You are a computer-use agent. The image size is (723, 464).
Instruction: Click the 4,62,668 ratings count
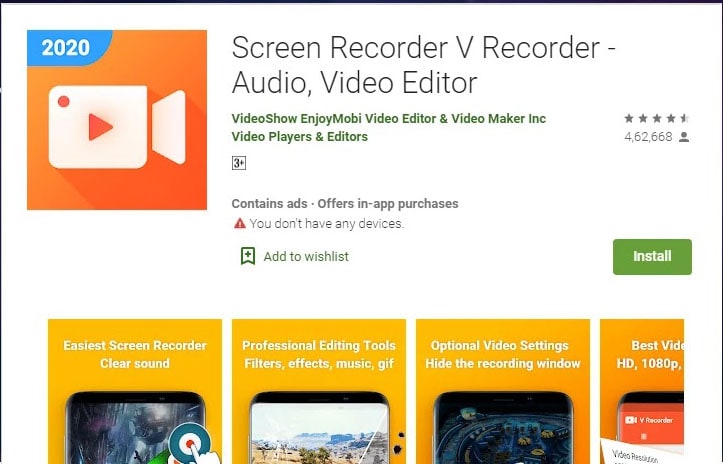(x=648, y=137)
